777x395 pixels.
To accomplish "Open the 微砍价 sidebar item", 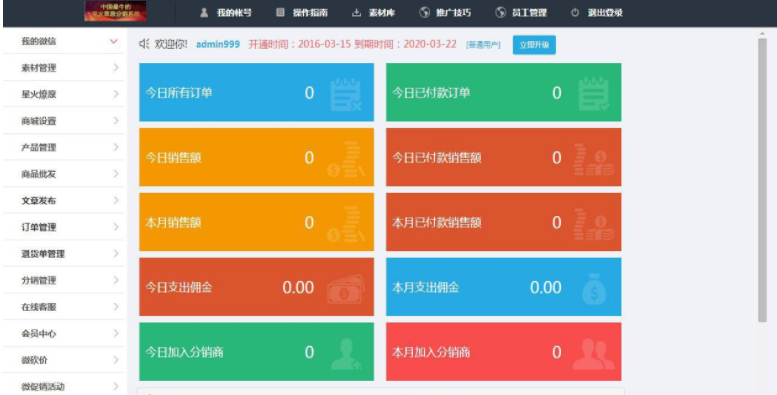I will (x=63, y=360).
